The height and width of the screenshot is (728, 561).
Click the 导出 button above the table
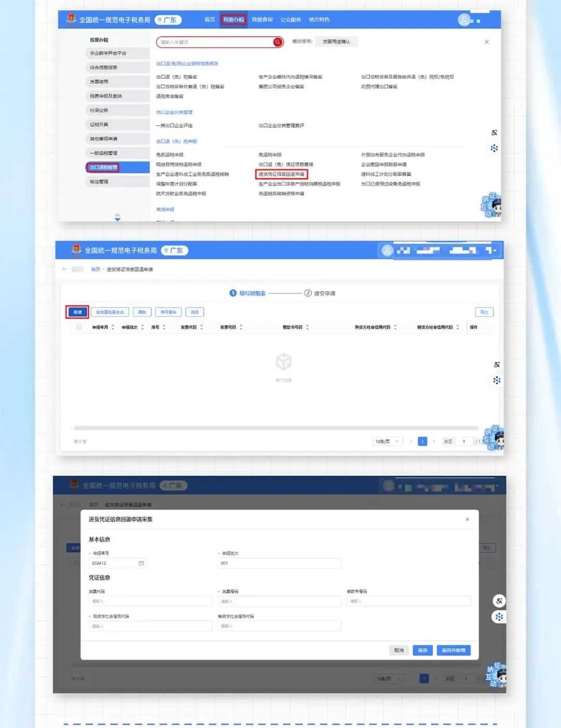[x=484, y=312]
